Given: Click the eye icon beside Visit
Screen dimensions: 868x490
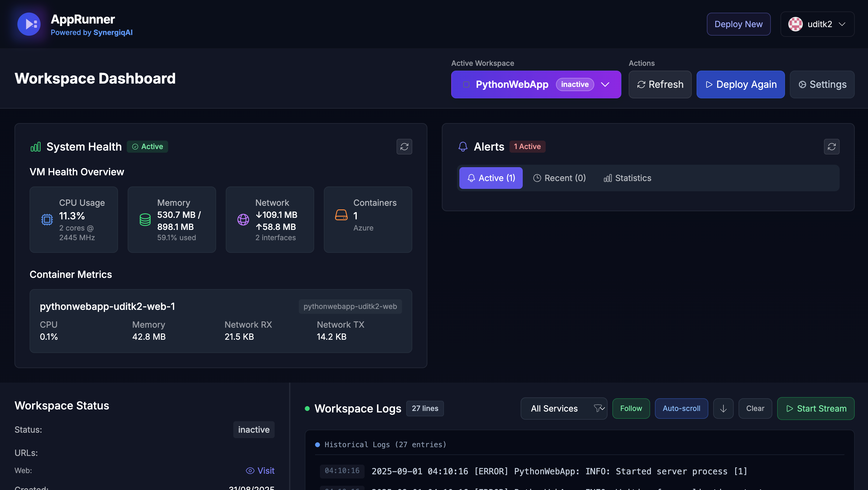Looking at the screenshot, I should (250, 471).
